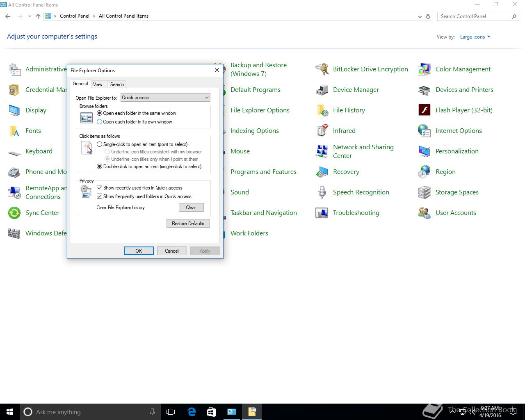Expand the Open File Explorer to dropdown
The height and width of the screenshot is (420, 525).
pos(165,98)
